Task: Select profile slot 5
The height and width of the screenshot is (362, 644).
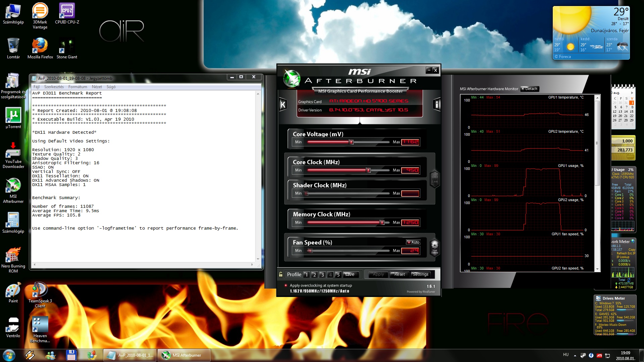Action: coord(338,275)
